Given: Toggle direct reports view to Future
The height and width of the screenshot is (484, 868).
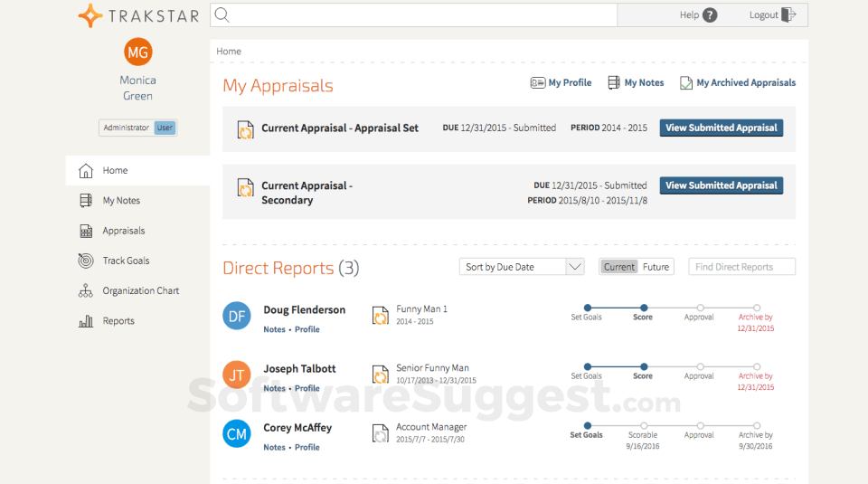Looking at the screenshot, I should click(656, 267).
